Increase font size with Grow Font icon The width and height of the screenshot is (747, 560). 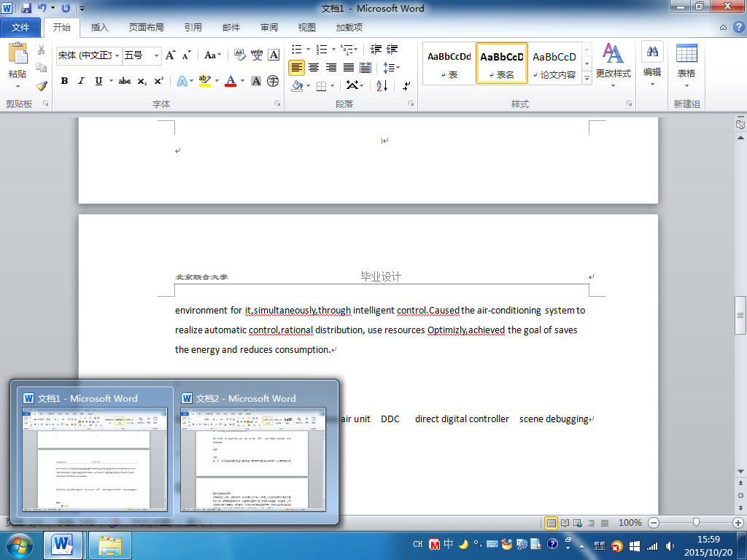171,55
